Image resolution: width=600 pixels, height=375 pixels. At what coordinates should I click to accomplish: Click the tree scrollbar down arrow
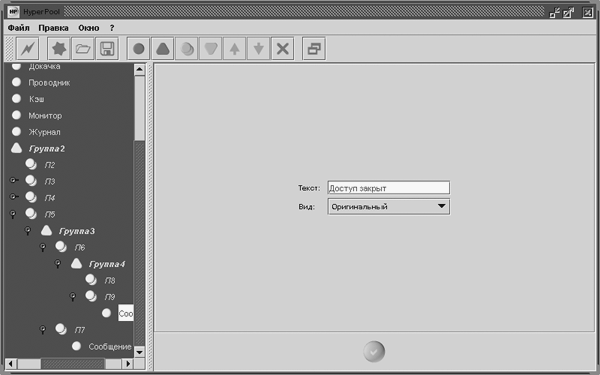coord(139,352)
